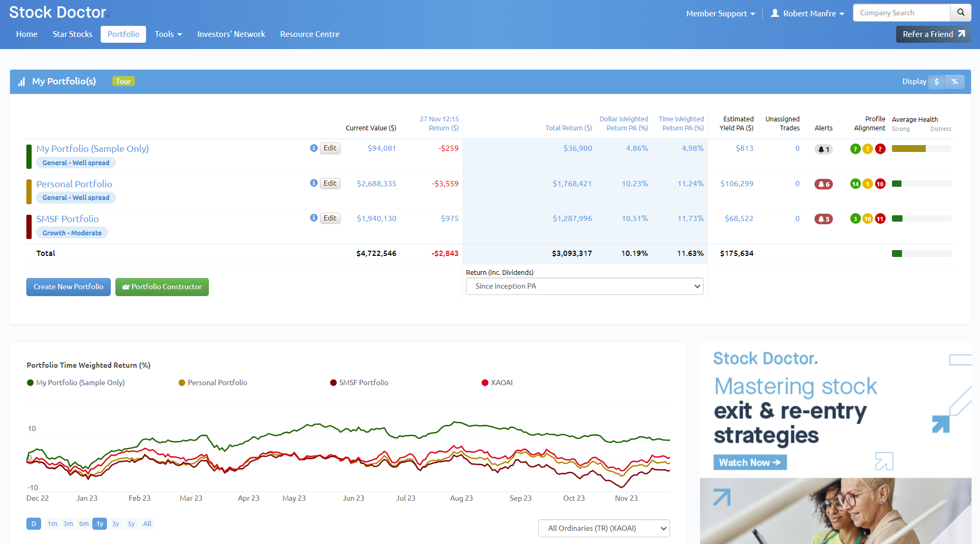Click red alignment circle showing 11
This screenshot has width=980, height=544.
coord(880,218)
